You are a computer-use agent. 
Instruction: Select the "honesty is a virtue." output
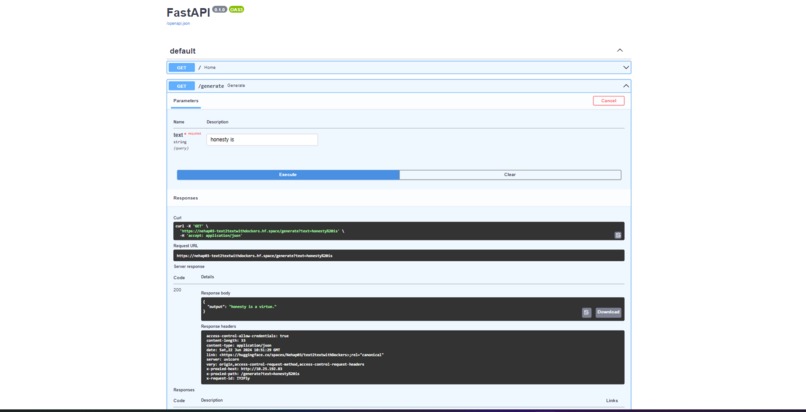pyautogui.click(x=252, y=307)
